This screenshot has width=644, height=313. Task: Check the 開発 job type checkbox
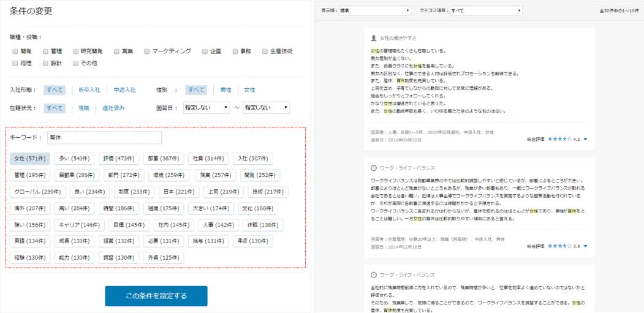(x=15, y=51)
